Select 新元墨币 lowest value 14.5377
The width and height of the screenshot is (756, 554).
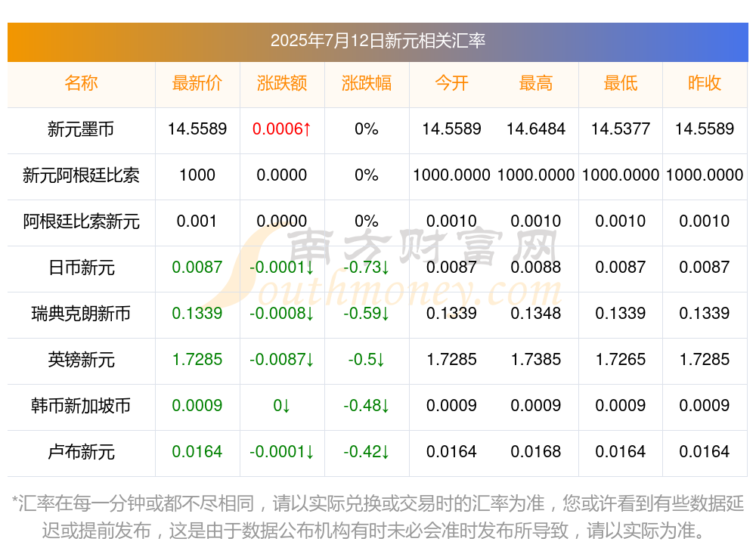621,128
